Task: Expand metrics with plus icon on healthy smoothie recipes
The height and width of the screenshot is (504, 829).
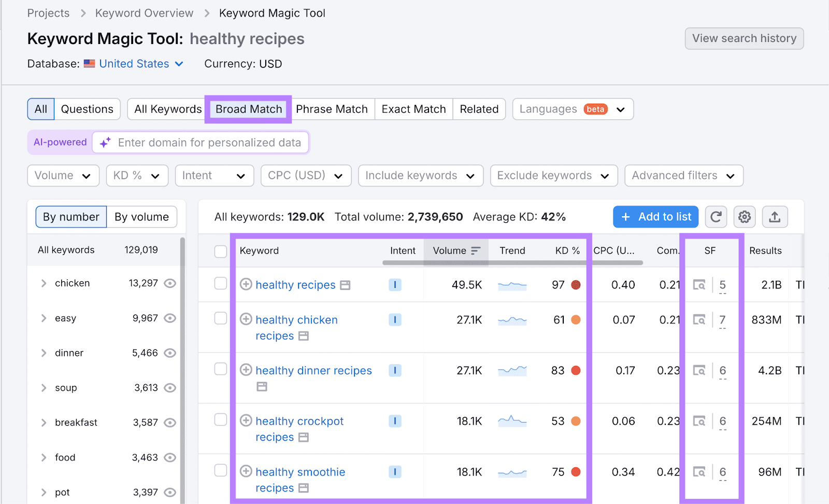Action: pyautogui.click(x=246, y=471)
